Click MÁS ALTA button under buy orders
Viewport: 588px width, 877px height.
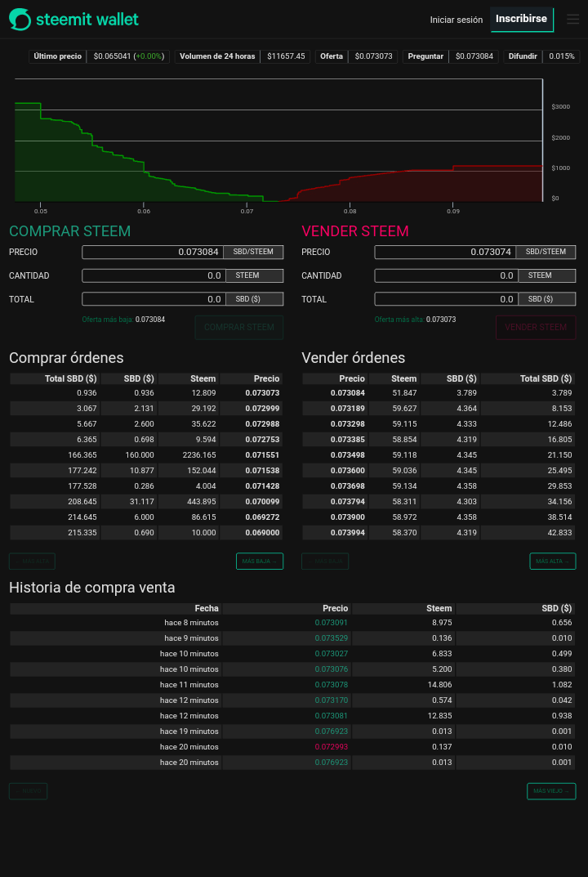pyautogui.click(x=32, y=561)
